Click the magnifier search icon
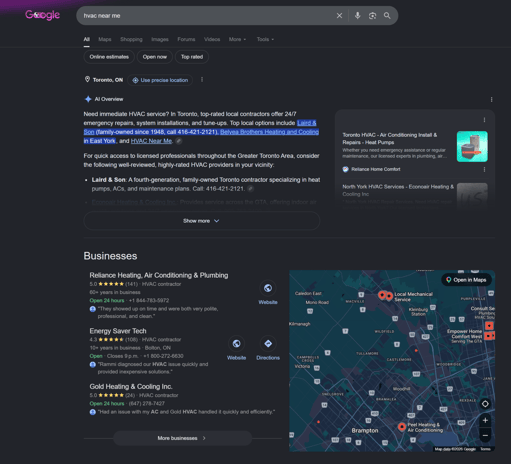511x464 pixels. 387,16
